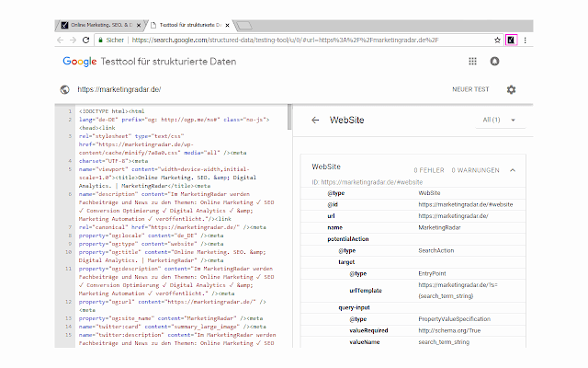This screenshot has height=368, width=588.
Task: Click the 0 FEHLER counter
Action: (x=429, y=170)
